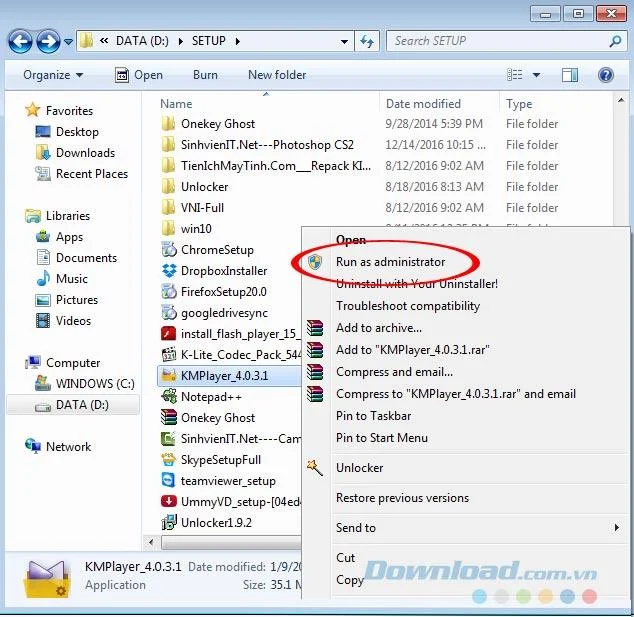Refresh the SETUP folder view
The height and width of the screenshot is (617, 634).
367,41
